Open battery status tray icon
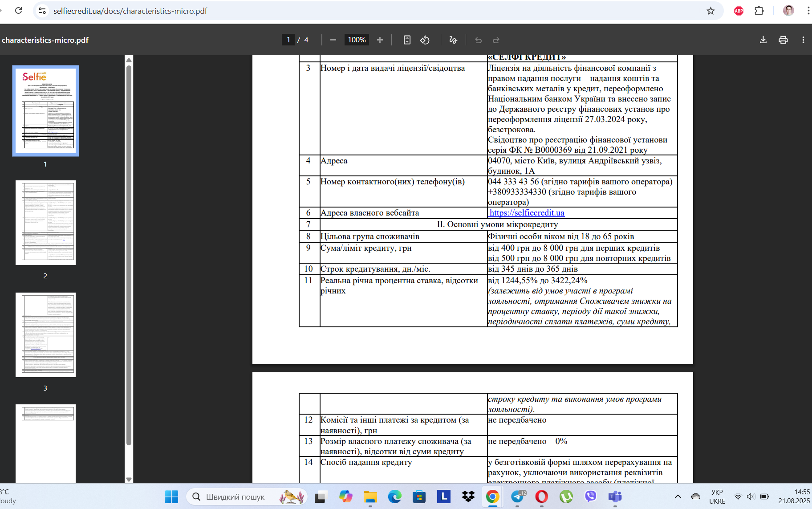 coord(765,497)
